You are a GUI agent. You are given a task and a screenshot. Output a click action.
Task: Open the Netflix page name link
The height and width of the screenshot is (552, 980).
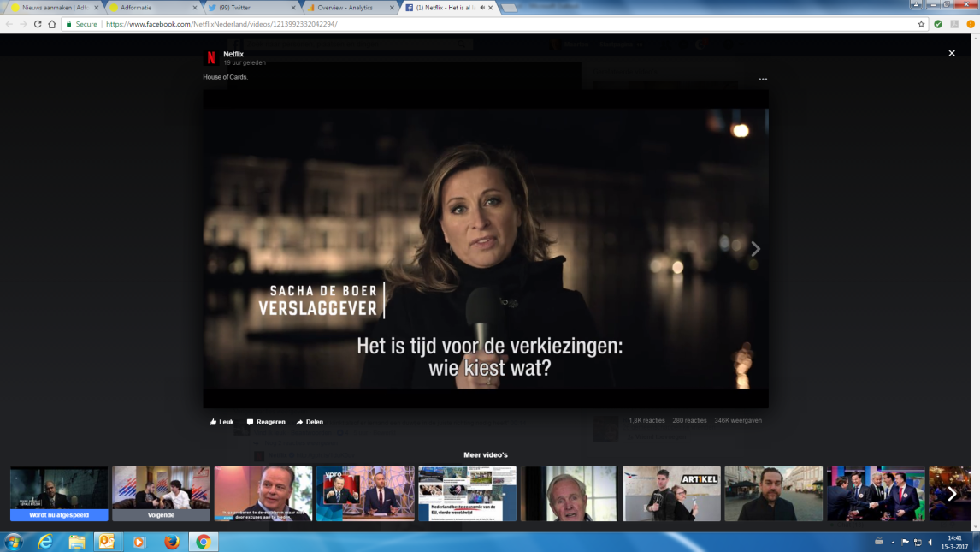pos(233,55)
